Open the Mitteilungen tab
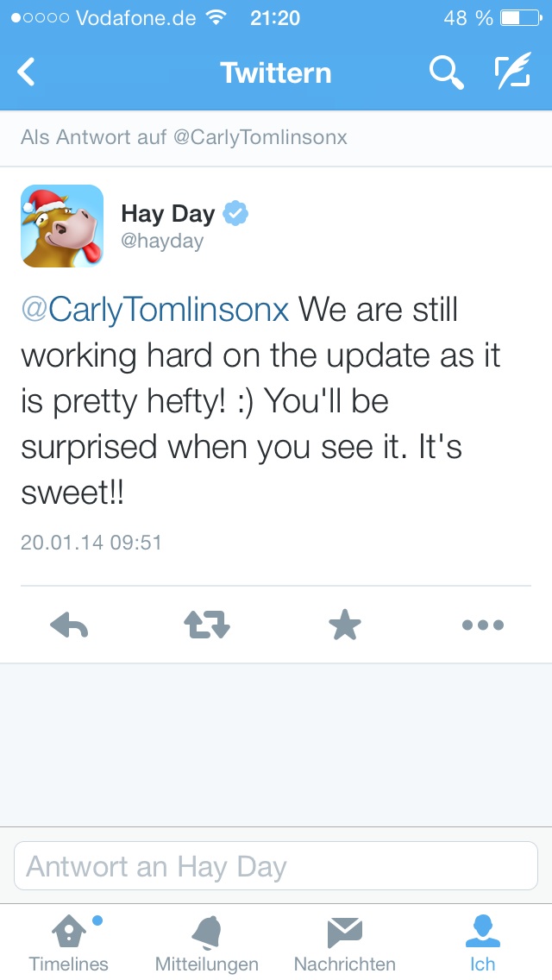The image size is (552, 980). [207, 943]
